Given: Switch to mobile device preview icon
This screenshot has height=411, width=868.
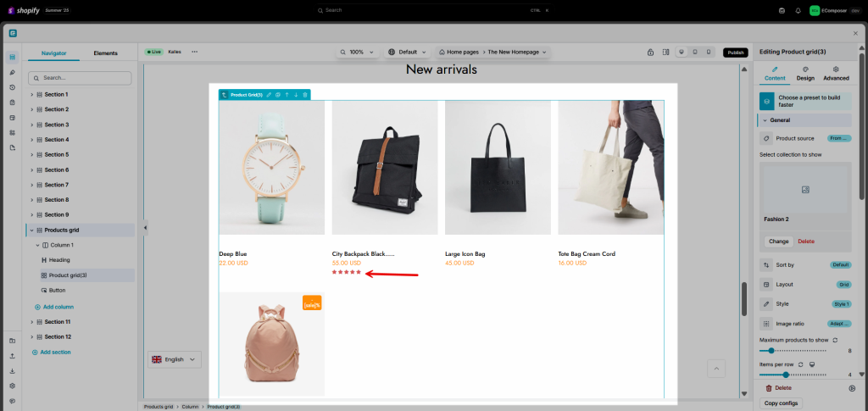Looking at the screenshot, I should point(709,52).
